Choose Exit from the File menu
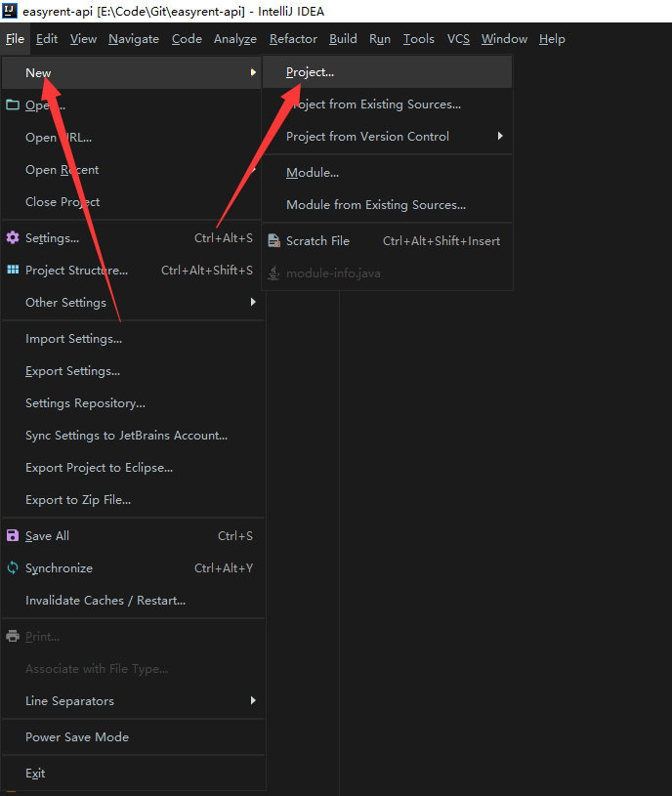 [x=132, y=774]
